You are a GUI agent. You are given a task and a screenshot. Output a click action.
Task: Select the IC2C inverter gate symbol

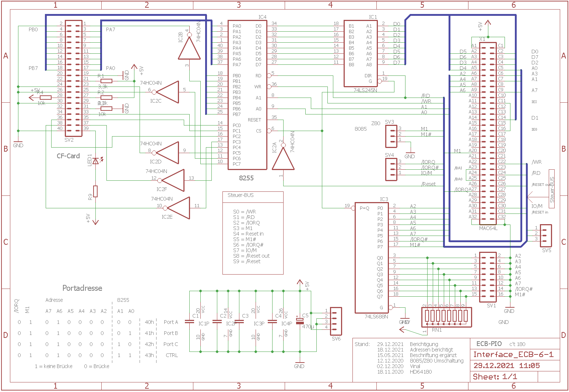(169, 92)
